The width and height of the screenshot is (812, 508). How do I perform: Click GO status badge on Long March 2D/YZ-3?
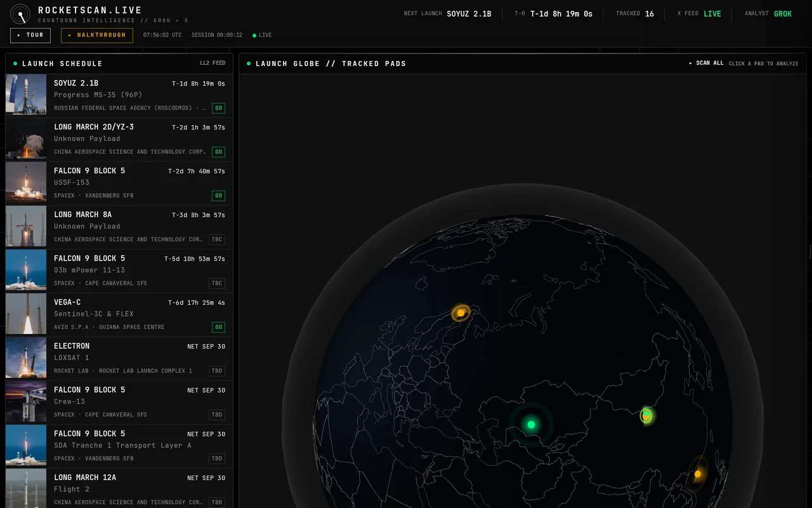point(218,152)
